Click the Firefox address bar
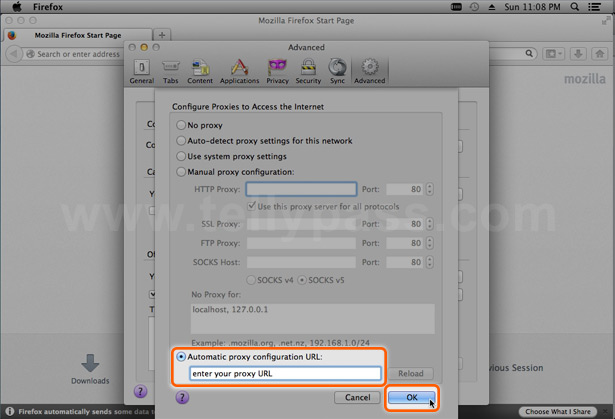615x419 pixels. [75, 54]
